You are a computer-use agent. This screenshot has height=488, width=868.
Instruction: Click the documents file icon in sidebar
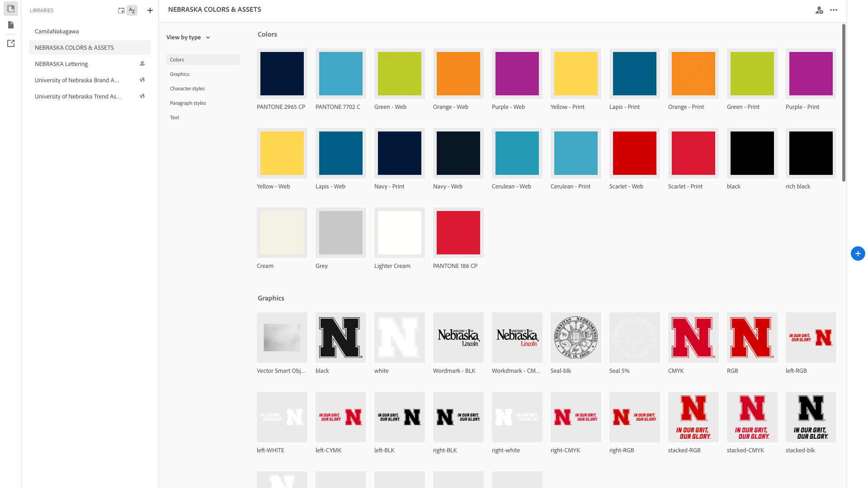tap(11, 25)
